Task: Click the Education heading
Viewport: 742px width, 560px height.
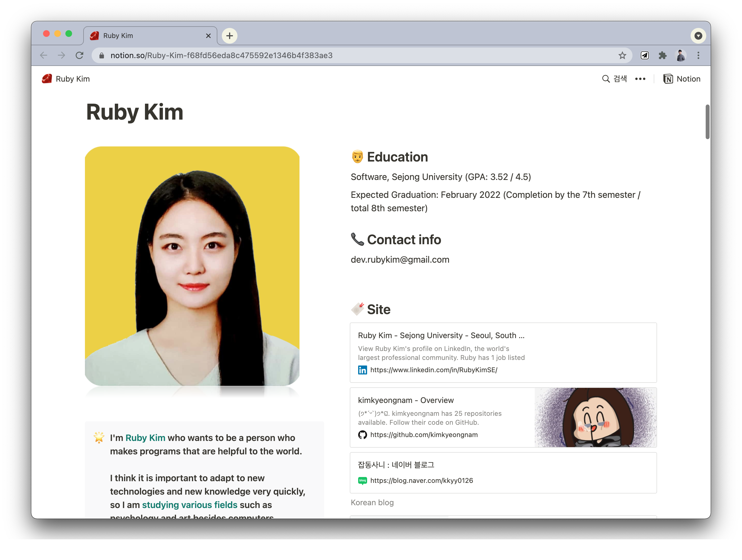Action: [398, 157]
